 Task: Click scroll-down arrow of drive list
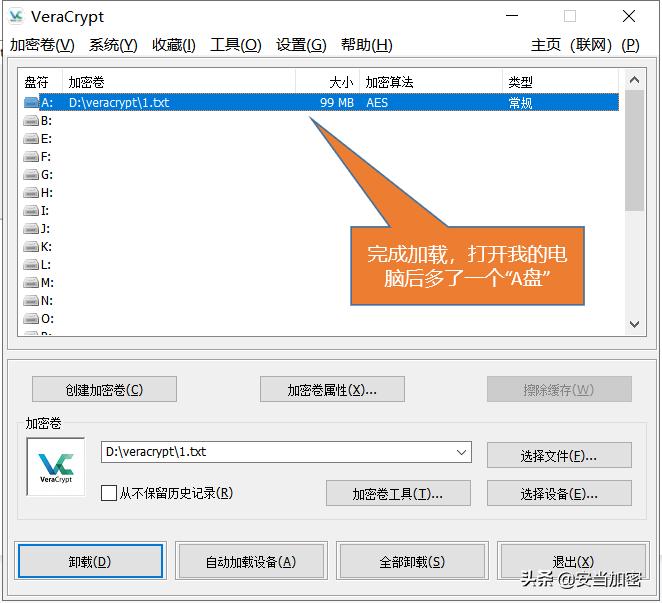coord(634,324)
